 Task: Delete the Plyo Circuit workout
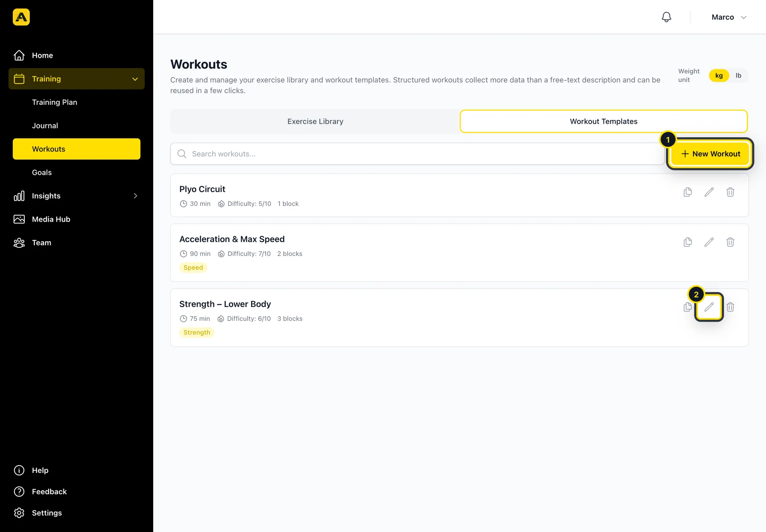730,192
